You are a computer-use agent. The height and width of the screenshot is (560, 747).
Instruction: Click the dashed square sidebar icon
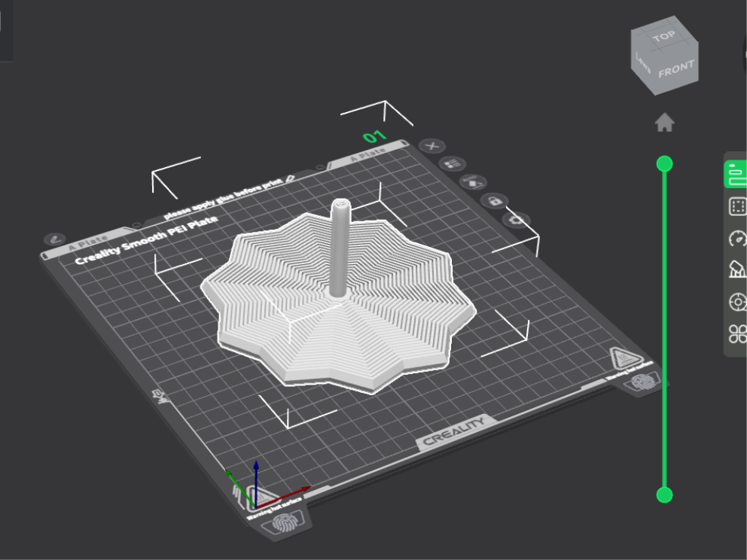737,207
